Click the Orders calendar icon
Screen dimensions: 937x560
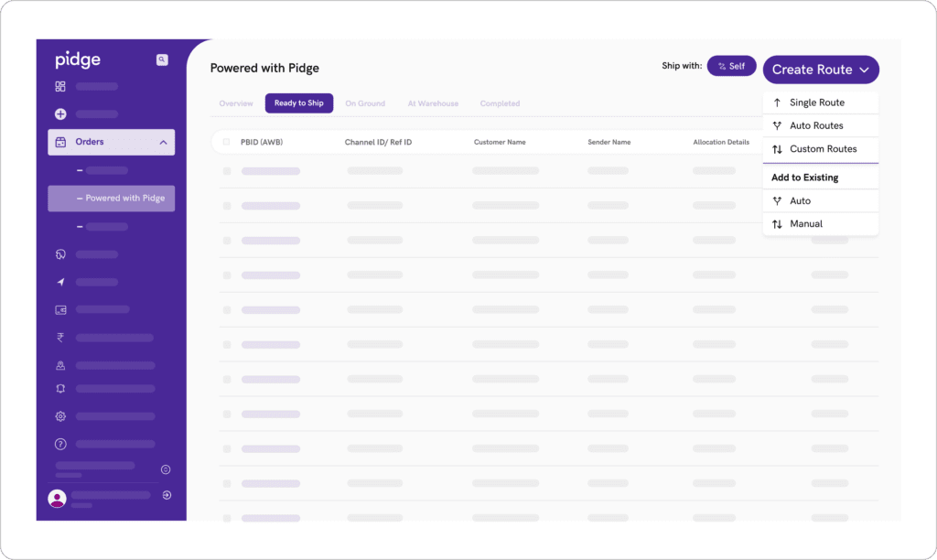[x=60, y=142]
